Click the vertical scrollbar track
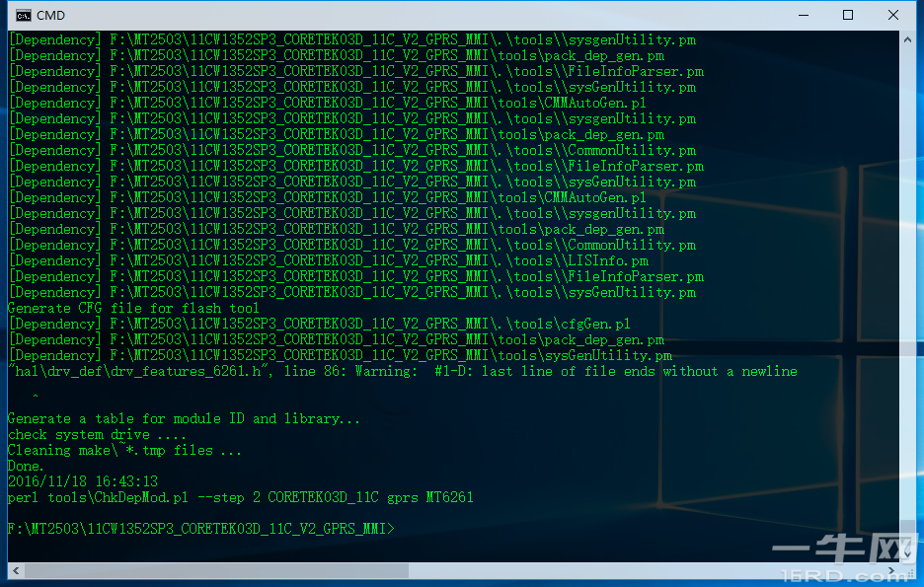 tap(908, 296)
